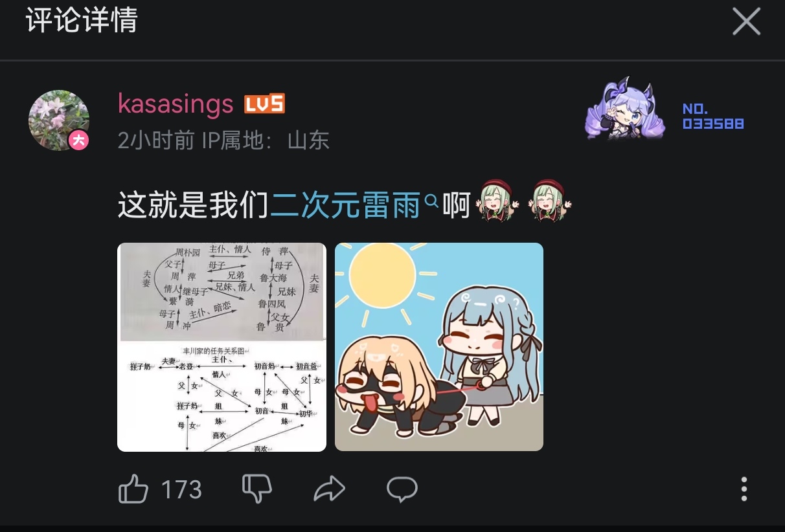The image size is (785, 532).
Task: Dislike the comment with thumbs-down icon
Action: (257, 489)
